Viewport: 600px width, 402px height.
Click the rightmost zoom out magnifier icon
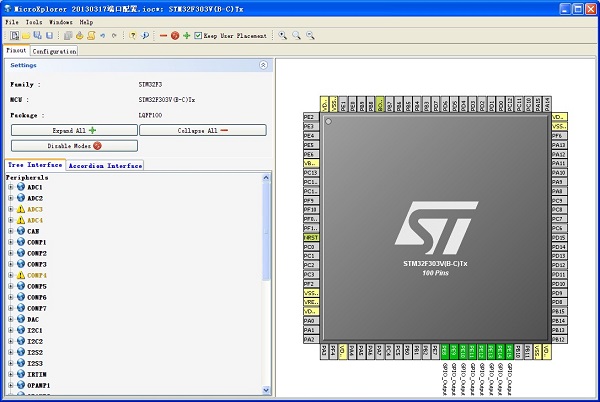click(x=310, y=36)
